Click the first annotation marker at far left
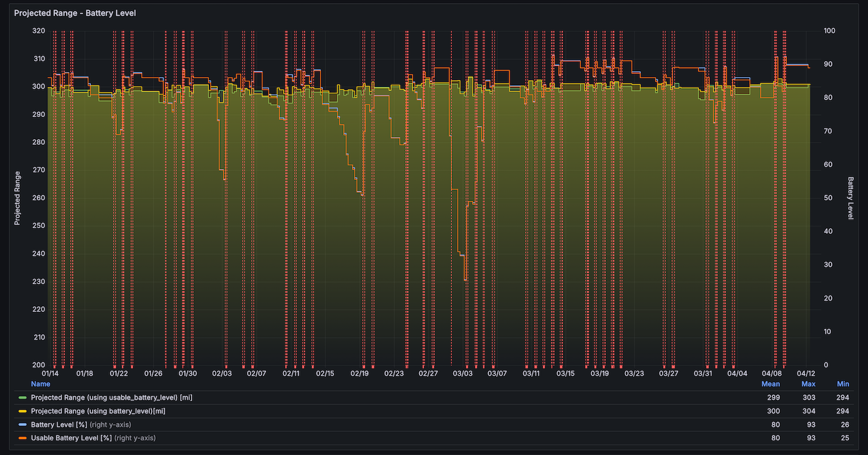868x455 pixels. (x=54, y=366)
